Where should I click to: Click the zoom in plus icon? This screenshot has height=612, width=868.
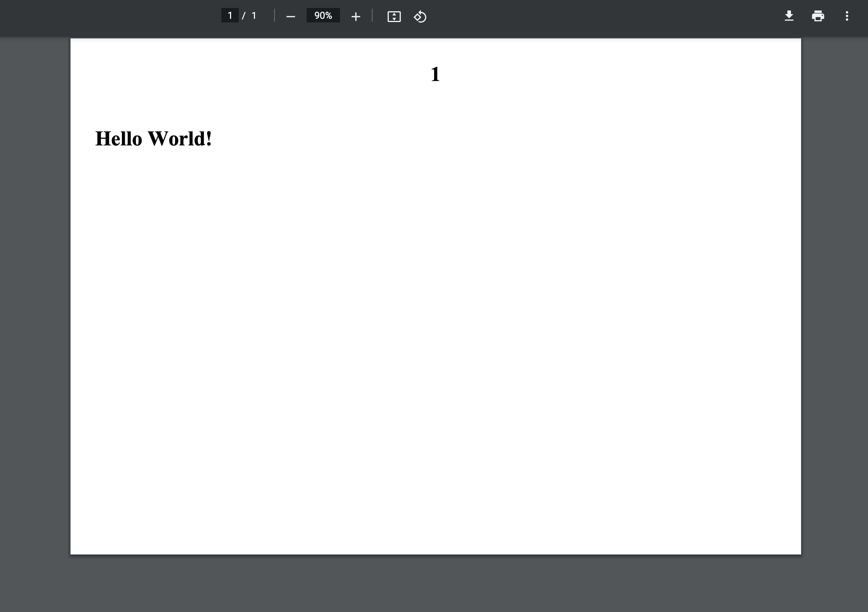[x=356, y=16]
